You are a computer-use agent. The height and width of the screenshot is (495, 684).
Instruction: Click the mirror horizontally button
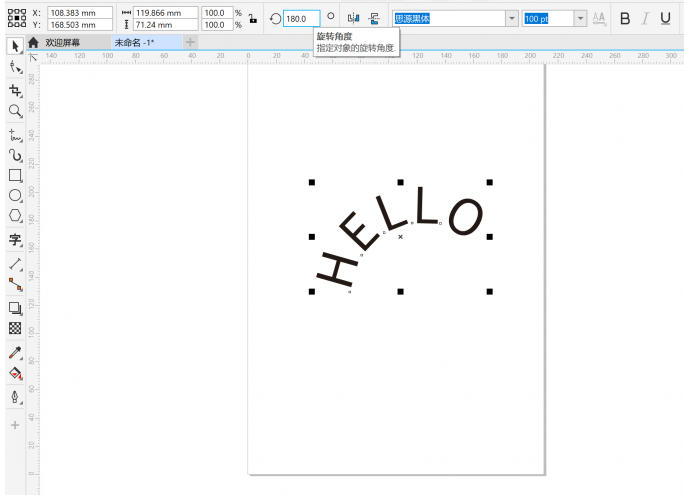pyautogui.click(x=353, y=19)
